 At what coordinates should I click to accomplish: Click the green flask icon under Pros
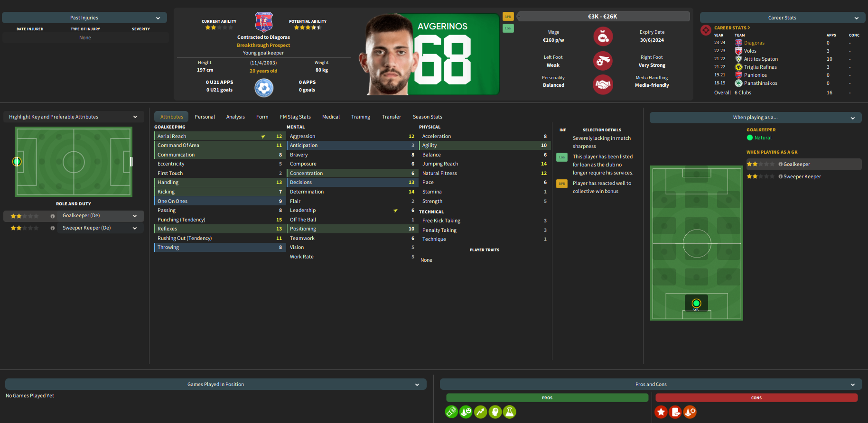pos(510,412)
